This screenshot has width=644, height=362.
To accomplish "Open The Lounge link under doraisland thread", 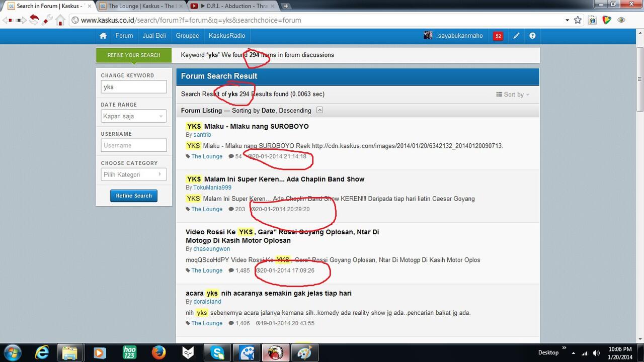I will click(207, 323).
